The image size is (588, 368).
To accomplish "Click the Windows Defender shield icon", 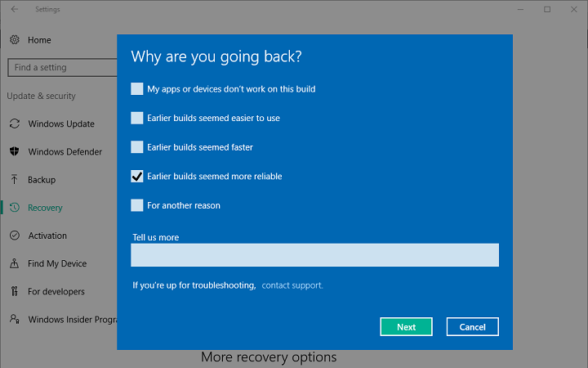I will [14, 151].
